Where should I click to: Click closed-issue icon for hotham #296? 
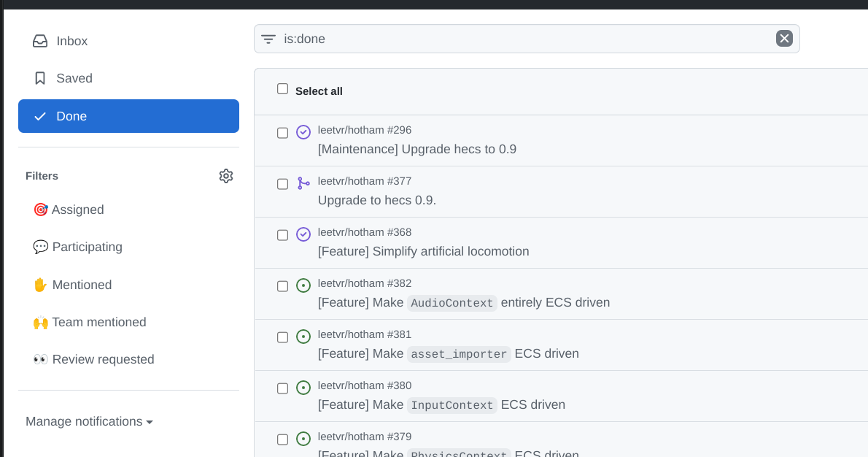pos(303,132)
